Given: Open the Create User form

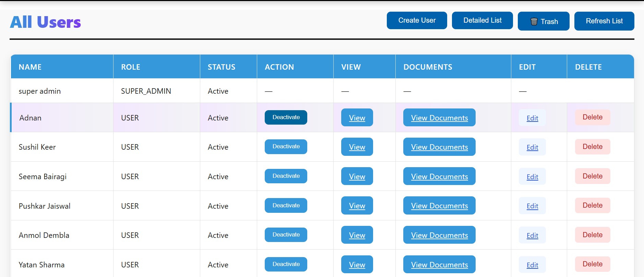Looking at the screenshot, I should (417, 21).
